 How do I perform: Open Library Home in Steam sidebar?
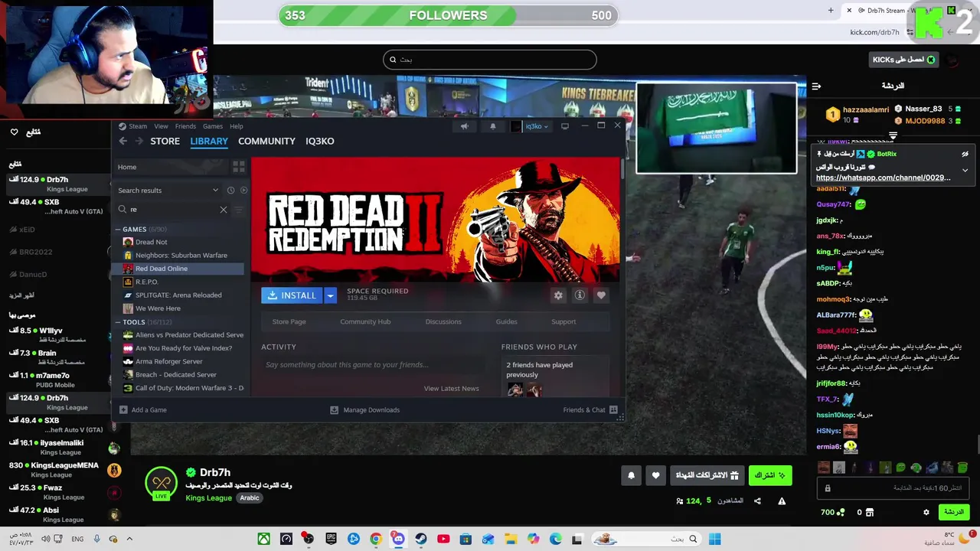coord(172,167)
